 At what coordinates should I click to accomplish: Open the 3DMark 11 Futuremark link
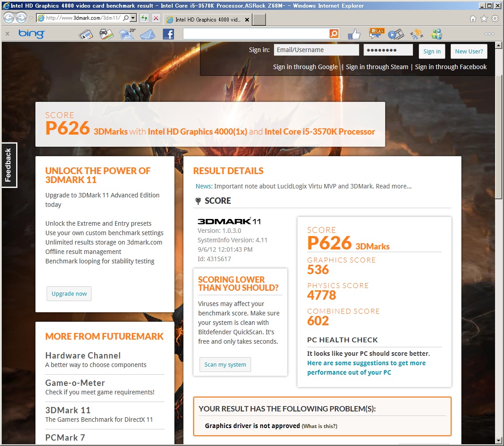click(68, 410)
